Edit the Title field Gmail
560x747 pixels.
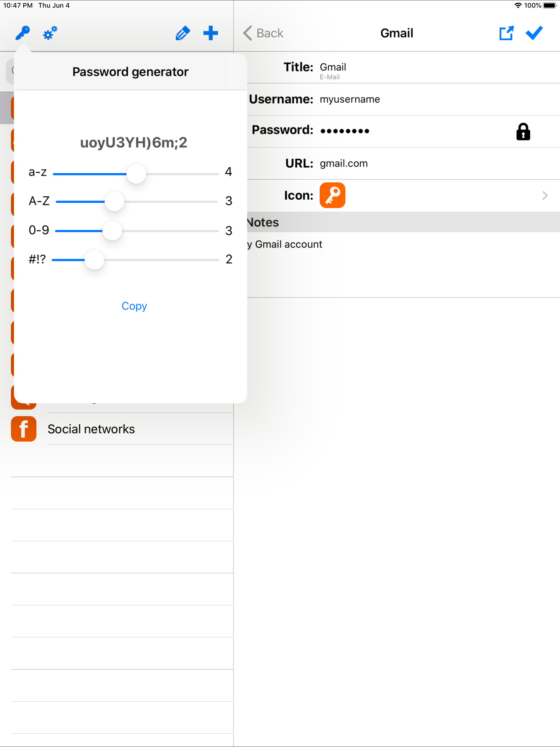pos(333,67)
